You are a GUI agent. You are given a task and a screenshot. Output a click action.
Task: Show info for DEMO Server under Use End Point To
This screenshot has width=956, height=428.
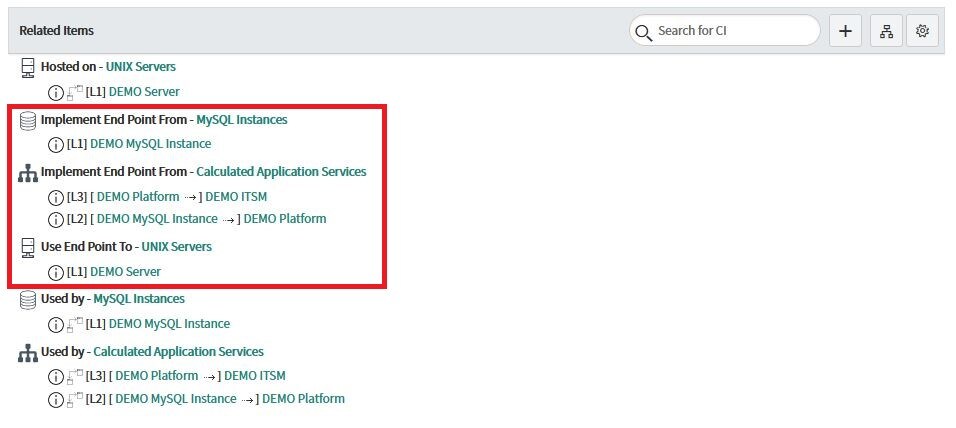pyautogui.click(x=55, y=272)
